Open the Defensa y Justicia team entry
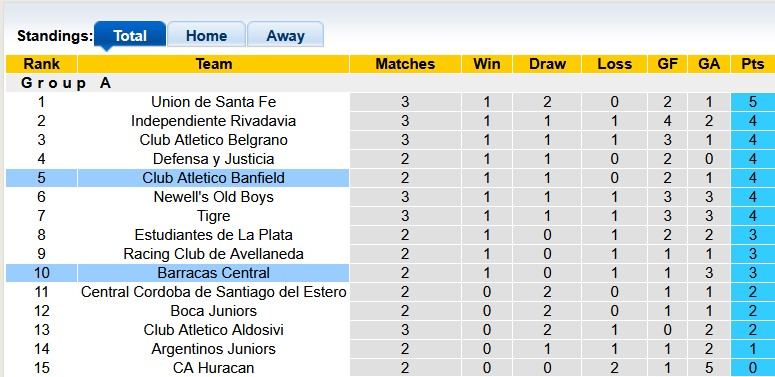This screenshot has width=775, height=377. pos(214,159)
